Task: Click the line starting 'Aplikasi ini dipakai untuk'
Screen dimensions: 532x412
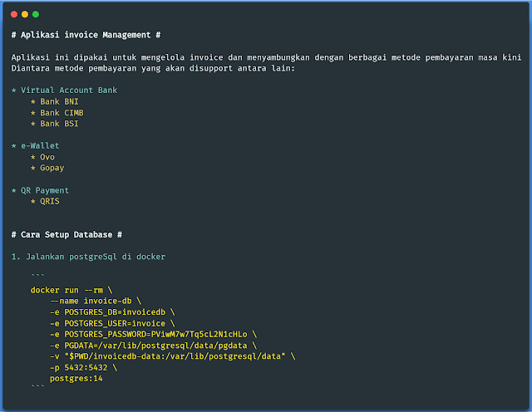Action: pyautogui.click(x=266, y=57)
